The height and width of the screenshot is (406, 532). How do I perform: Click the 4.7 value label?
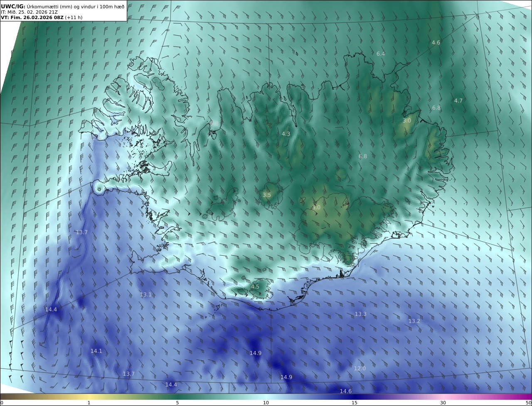458,100
